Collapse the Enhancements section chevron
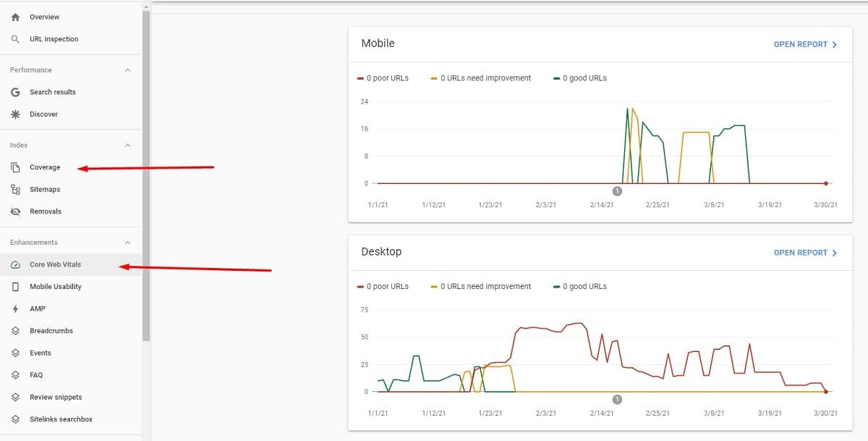This screenshot has height=441, width=868. [128, 243]
